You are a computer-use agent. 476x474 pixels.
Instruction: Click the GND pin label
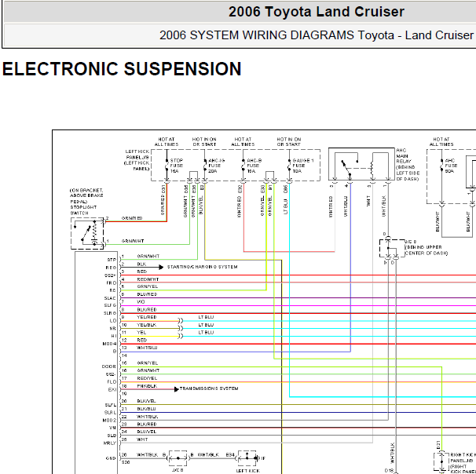click(x=111, y=458)
